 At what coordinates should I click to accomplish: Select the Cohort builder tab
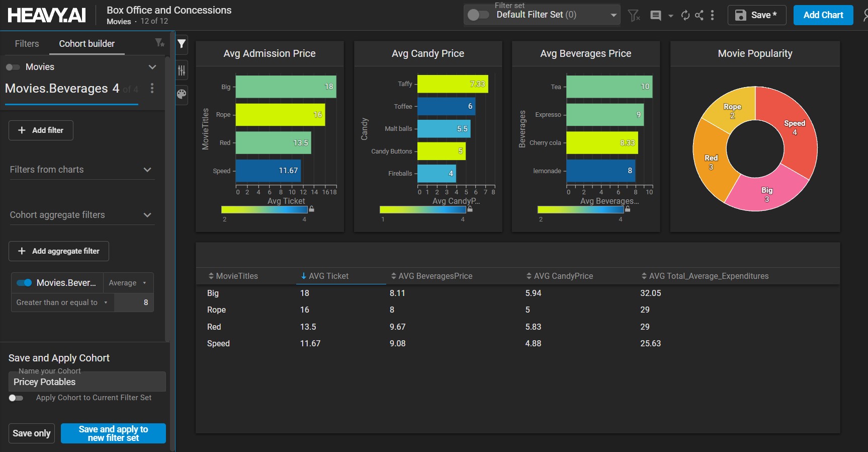coord(86,44)
